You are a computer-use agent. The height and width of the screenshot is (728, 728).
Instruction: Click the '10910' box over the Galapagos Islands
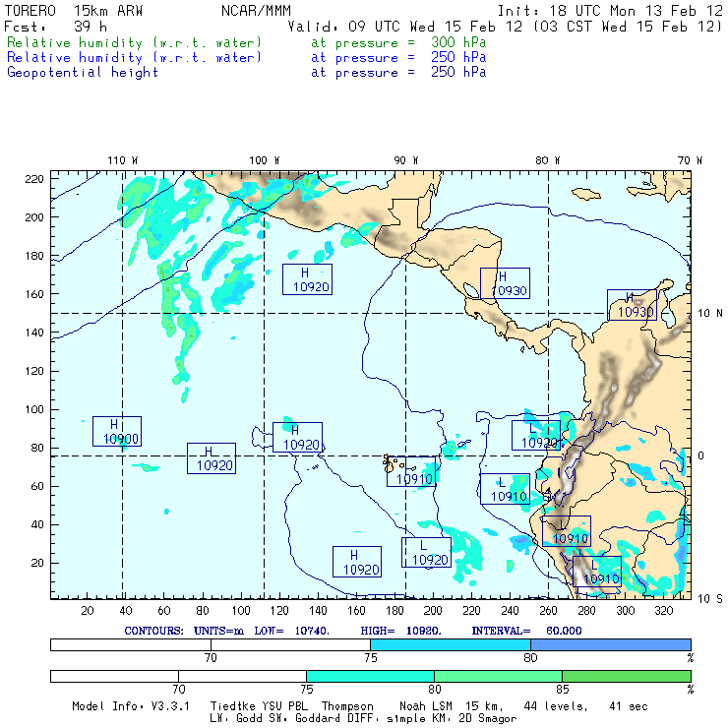[x=411, y=471]
